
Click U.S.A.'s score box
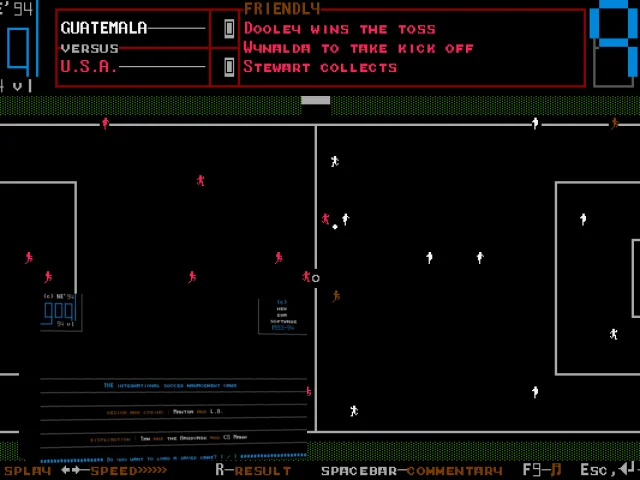[229, 67]
